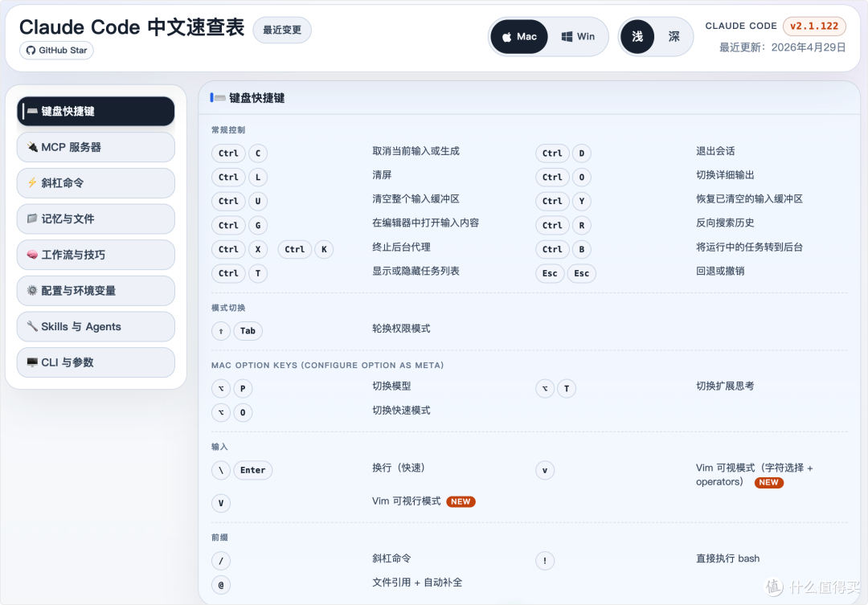Click the G key for 在编辑器中打开输入内容
The width and height of the screenshot is (868, 605).
[x=258, y=225]
